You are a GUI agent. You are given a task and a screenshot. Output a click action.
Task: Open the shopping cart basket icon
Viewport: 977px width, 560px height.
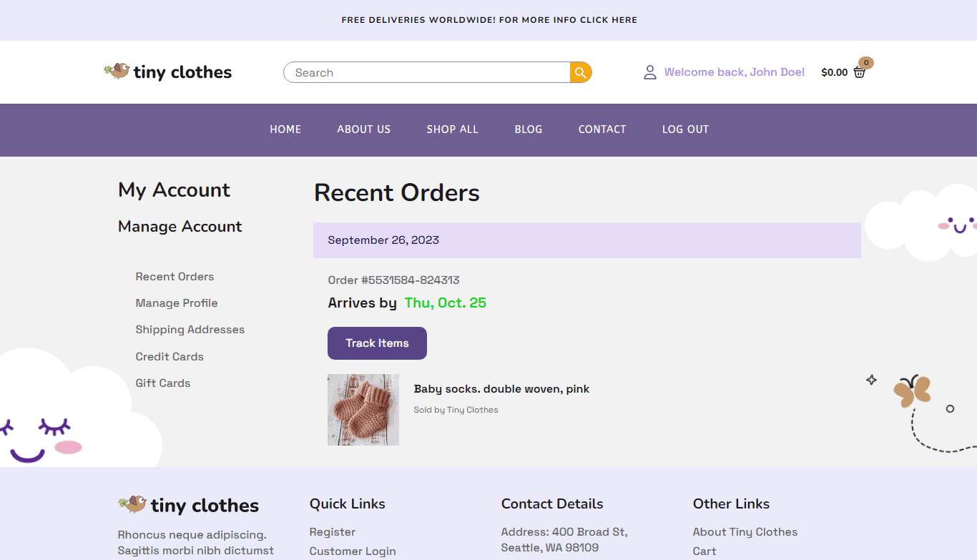tap(859, 72)
